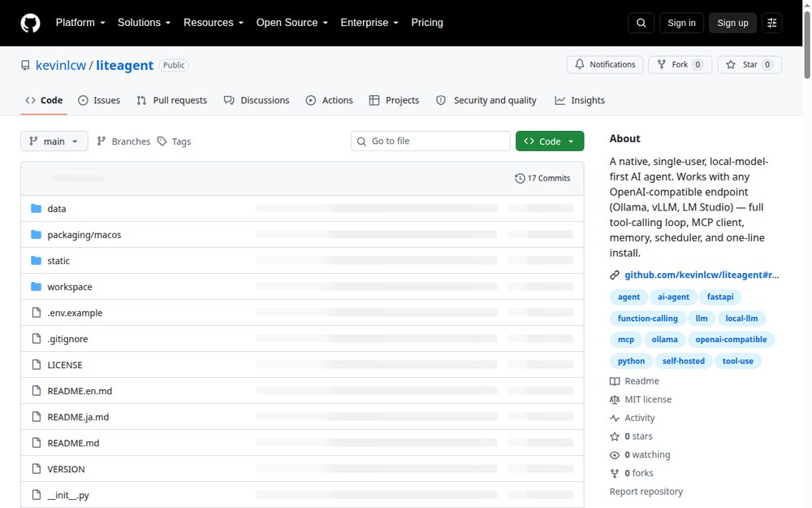Open the Branches link

(123, 141)
